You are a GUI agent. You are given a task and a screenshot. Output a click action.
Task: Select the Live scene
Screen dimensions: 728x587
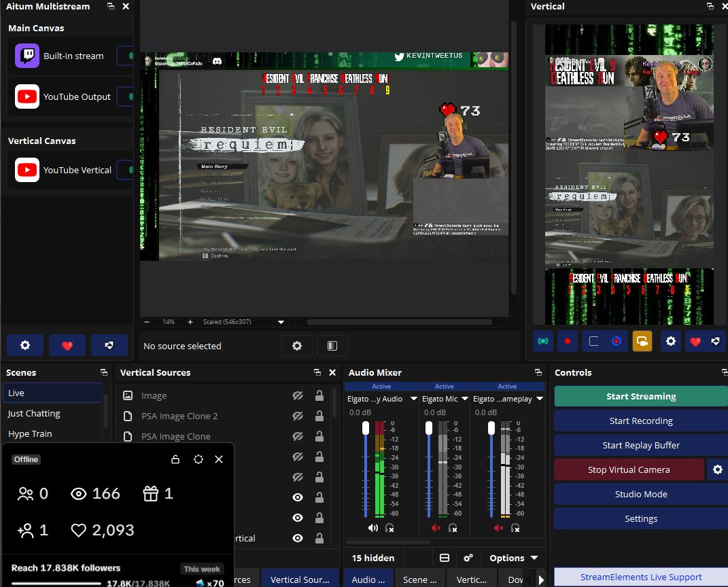tap(52, 393)
